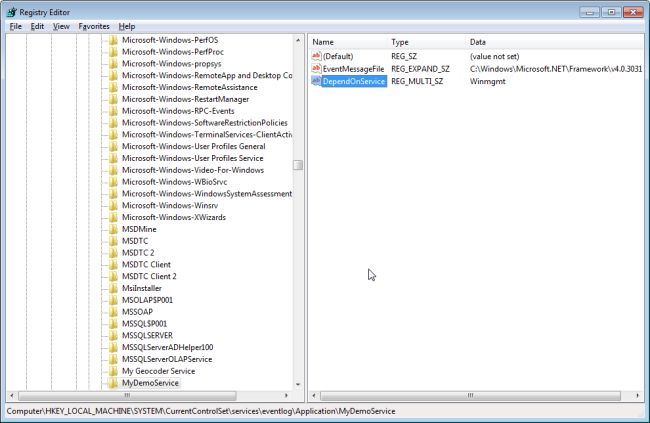Screen dimensions: 650x423
Task: Click the tree pane scroll down arrow
Action: click(x=298, y=385)
